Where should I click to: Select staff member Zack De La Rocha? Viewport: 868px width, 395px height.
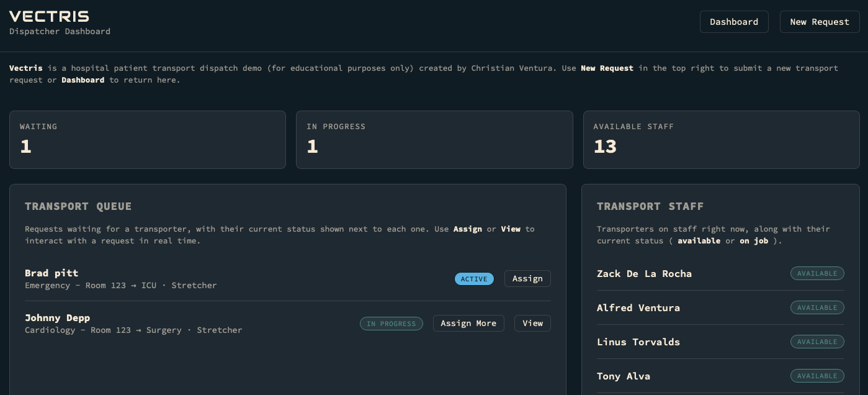click(644, 274)
